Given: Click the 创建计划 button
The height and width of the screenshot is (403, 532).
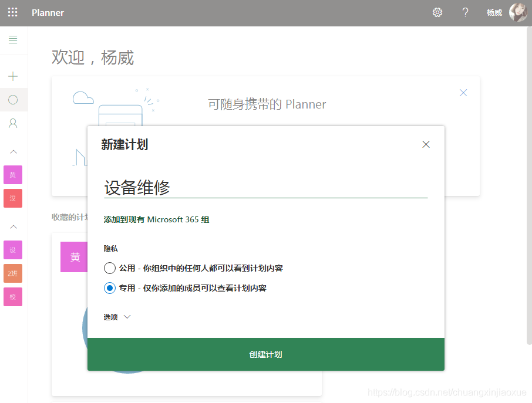Looking at the screenshot, I should (x=266, y=354).
